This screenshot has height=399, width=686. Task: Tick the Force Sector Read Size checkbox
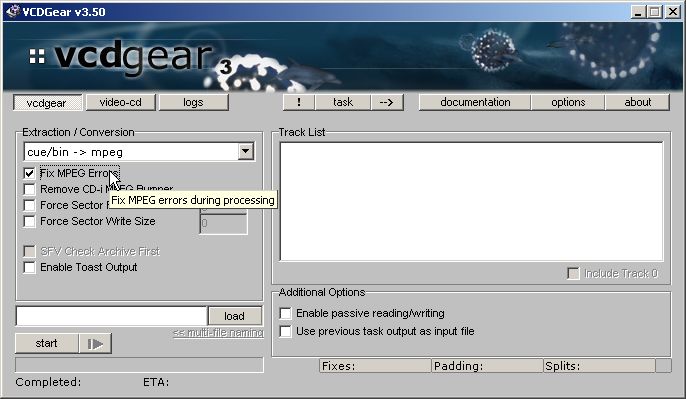pos(29,205)
